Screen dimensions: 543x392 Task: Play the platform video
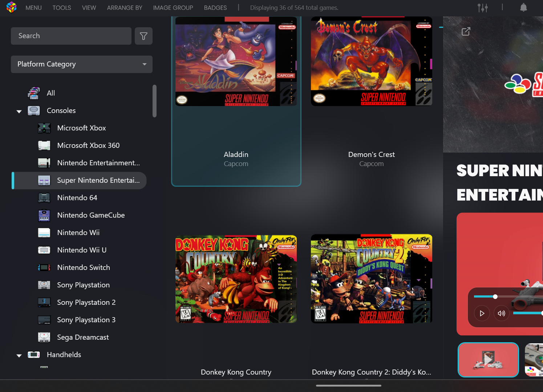[482, 313]
